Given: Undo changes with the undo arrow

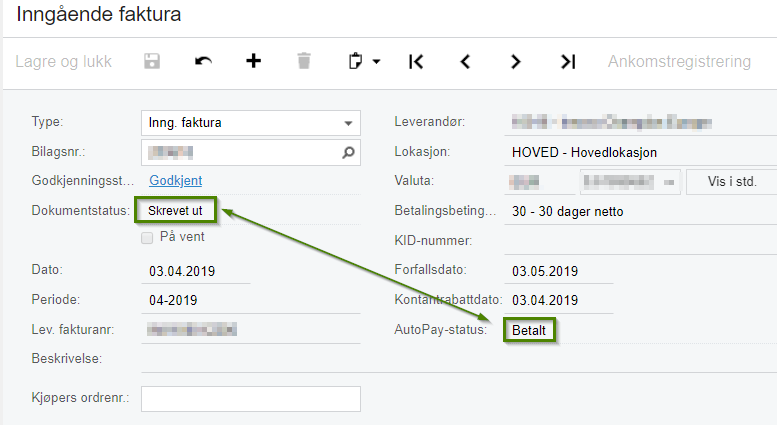Looking at the screenshot, I should pos(203,61).
